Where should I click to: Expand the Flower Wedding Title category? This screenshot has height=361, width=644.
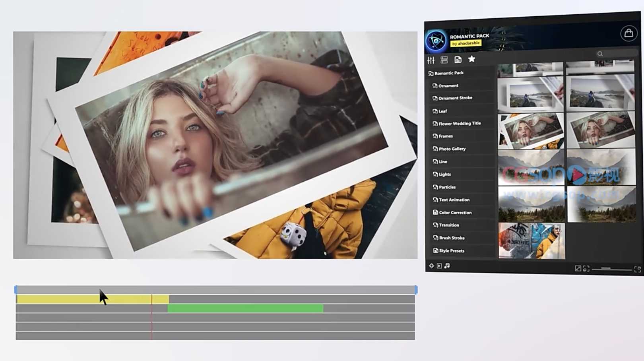tap(459, 124)
